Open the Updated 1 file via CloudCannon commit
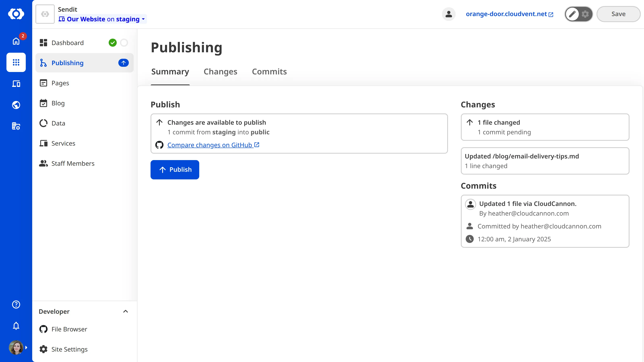644x362 pixels. 545,221
